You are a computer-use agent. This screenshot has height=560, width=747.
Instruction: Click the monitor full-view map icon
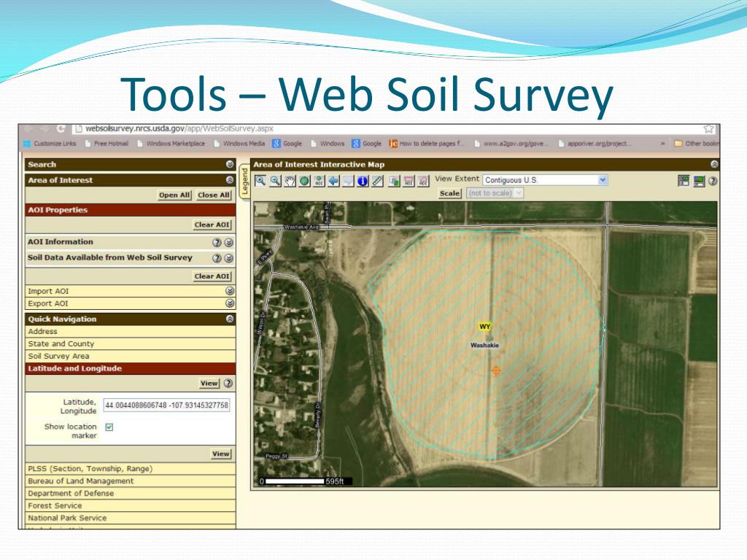click(699, 181)
